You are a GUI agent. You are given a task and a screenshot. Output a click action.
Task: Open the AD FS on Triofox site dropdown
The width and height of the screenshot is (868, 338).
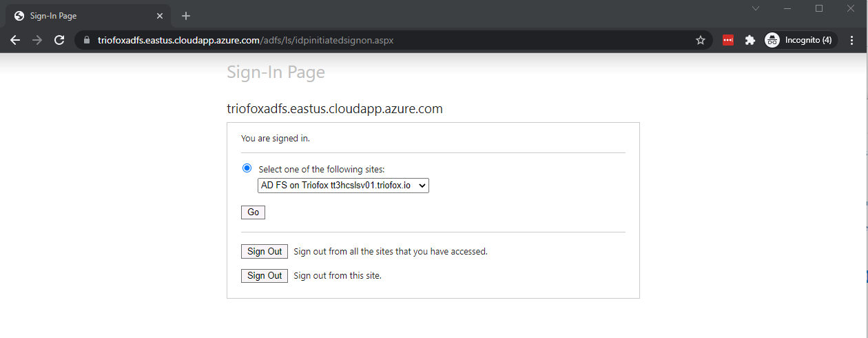[x=343, y=186]
